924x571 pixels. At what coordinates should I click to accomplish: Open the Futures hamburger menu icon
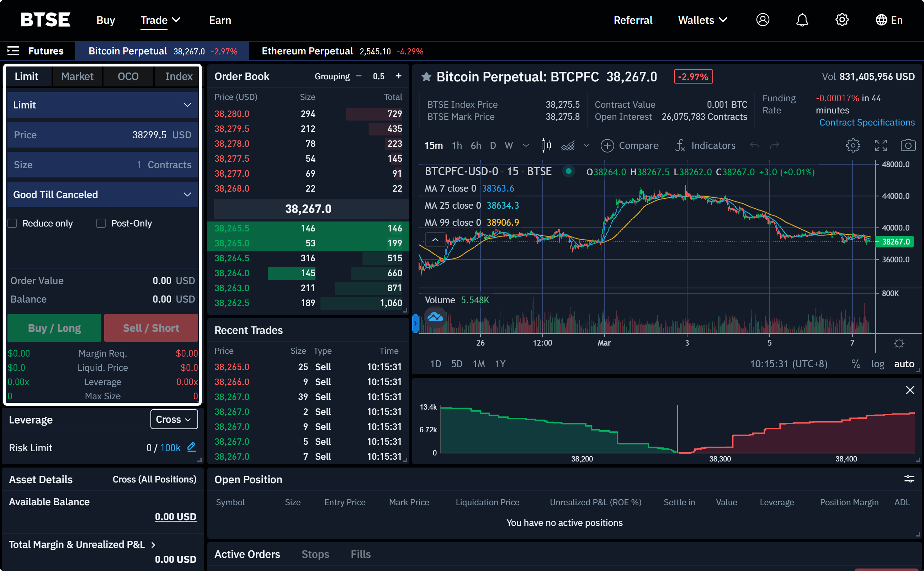13,51
